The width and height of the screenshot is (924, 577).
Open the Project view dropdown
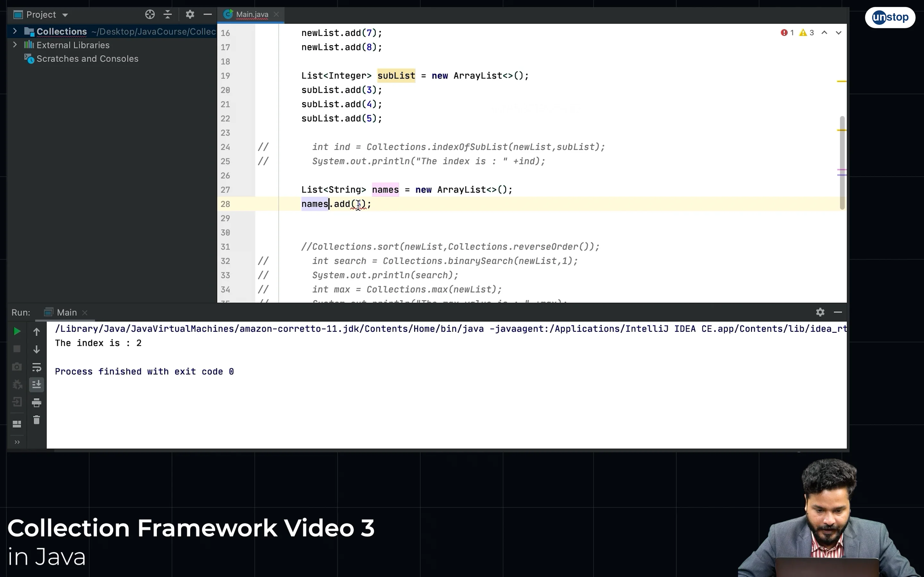[x=64, y=14]
